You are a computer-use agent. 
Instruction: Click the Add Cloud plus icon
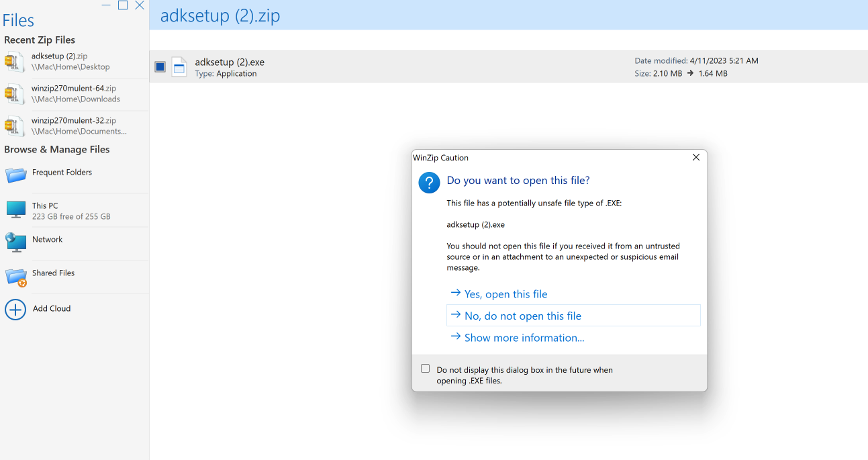click(x=15, y=309)
